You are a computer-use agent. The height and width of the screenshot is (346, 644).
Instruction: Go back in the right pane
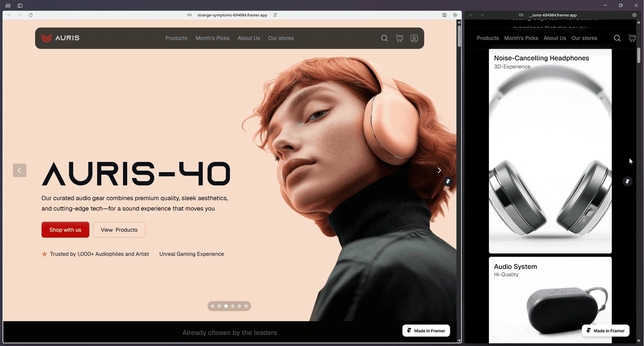coord(471,15)
